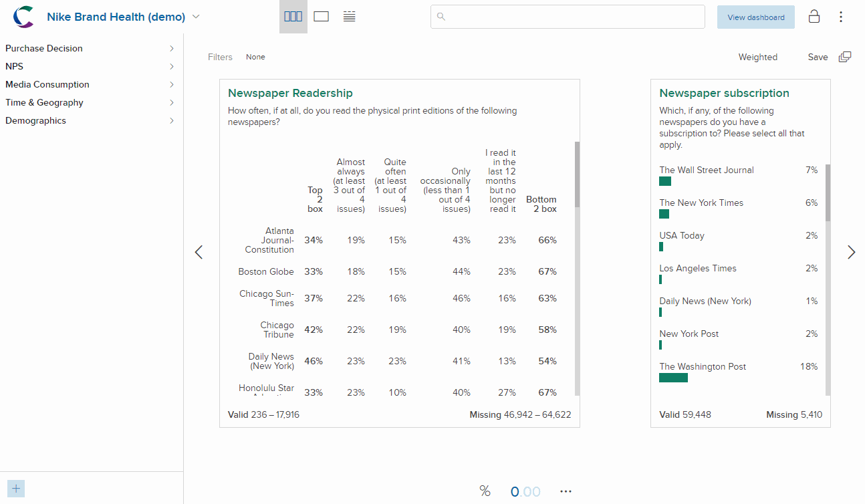Click The Wall Street Journal subscription bar
865x504 pixels.
[665, 181]
